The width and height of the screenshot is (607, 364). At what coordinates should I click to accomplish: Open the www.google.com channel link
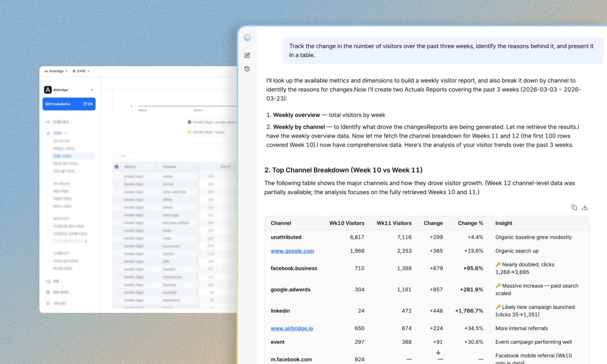click(292, 251)
